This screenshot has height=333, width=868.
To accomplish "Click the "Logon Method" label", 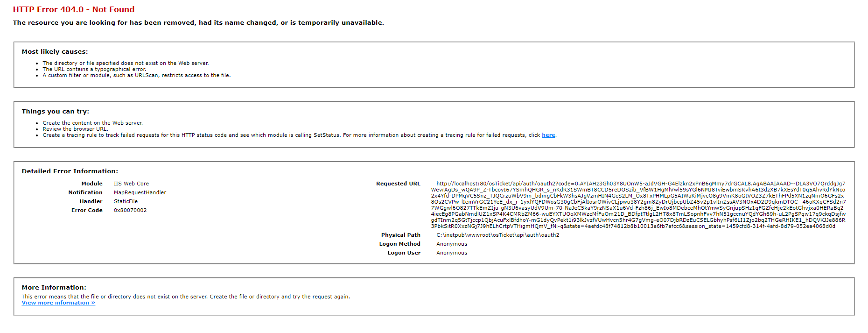I will pos(399,244).
